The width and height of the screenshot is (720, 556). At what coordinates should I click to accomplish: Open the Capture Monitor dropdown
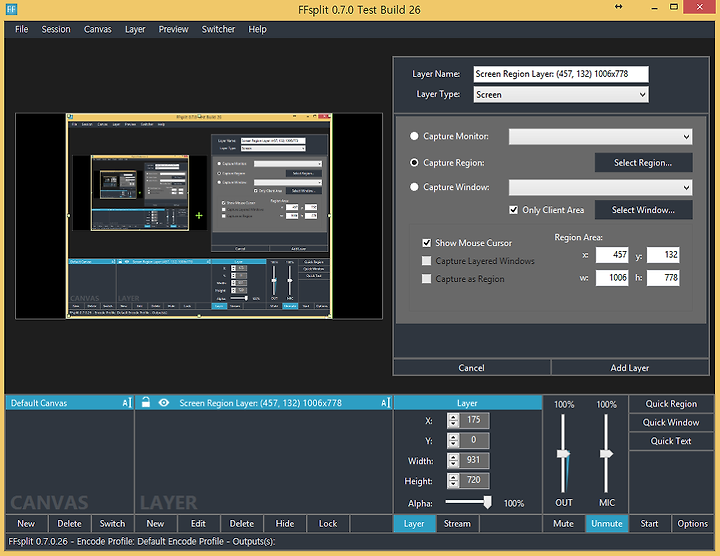[x=600, y=136]
